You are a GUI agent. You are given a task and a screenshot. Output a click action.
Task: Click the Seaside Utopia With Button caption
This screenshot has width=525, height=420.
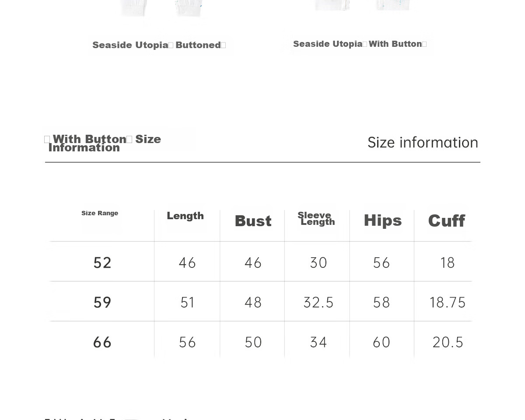pos(360,44)
